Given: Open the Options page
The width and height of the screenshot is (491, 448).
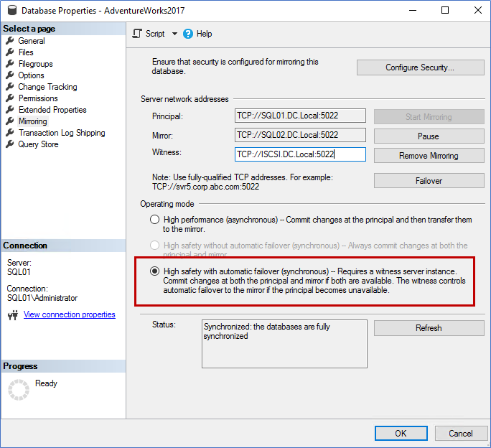Looking at the screenshot, I should [x=31, y=75].
